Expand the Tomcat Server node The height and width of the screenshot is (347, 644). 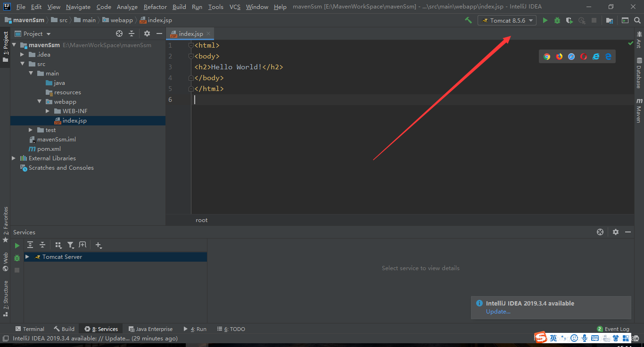click(x=27, y=257)
